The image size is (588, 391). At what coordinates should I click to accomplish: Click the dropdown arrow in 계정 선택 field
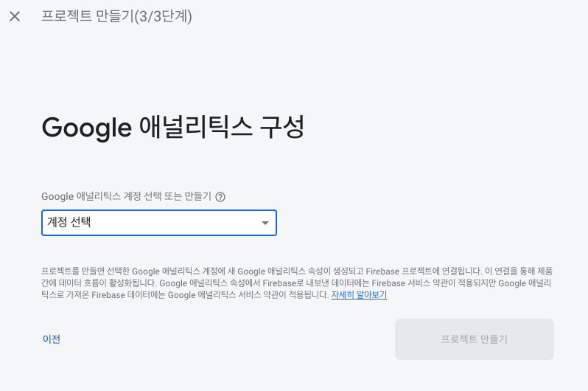[x=265, y=223]
